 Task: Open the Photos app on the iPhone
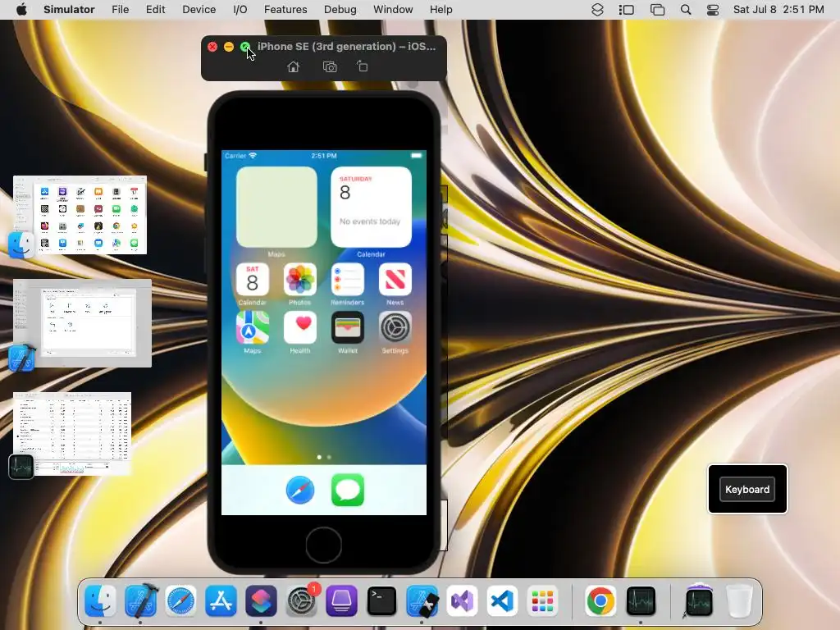(300, 279)
